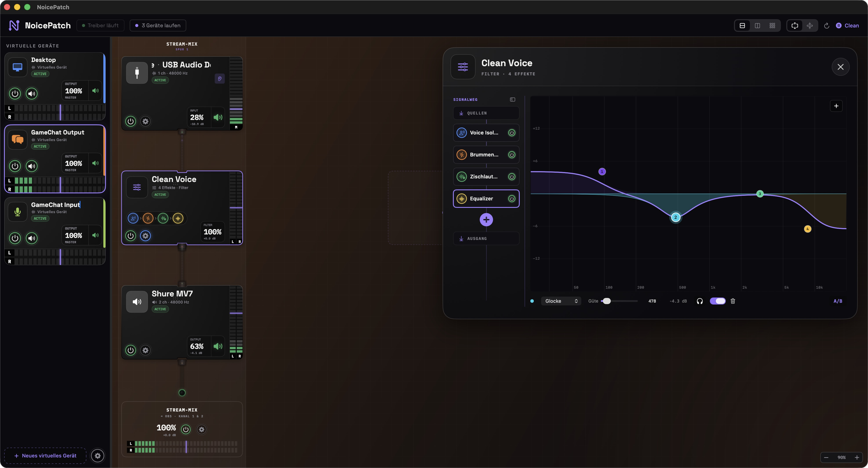Select EQ band point 3
This screenshot has width=868, height=468.
click(760, 194)
